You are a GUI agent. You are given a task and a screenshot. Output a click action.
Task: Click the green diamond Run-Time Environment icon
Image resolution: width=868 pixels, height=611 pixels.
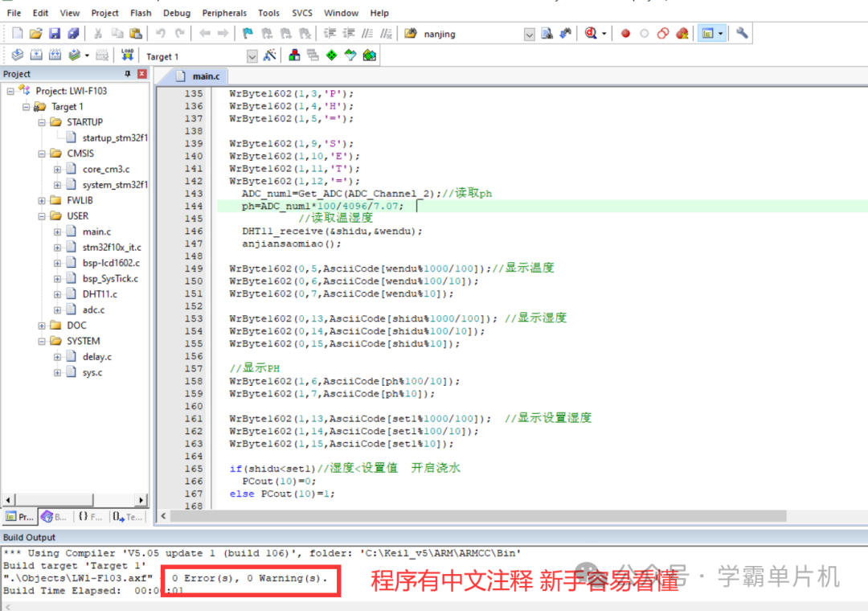(x=332, y=55)
